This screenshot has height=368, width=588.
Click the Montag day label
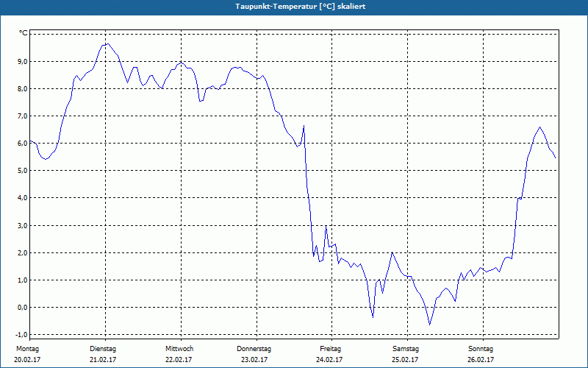[x=27, y=349]
